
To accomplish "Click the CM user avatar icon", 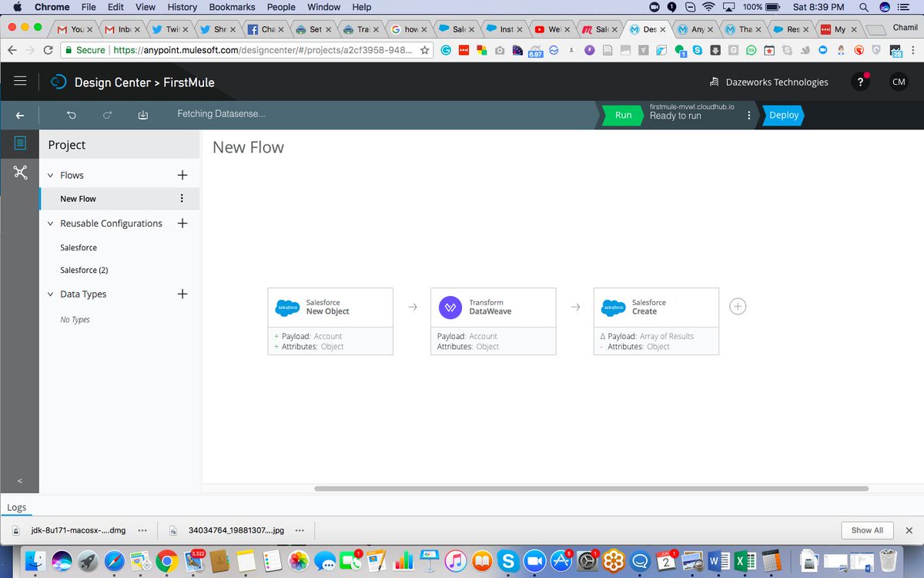I will pyautogui.click(x=899, y=81).
